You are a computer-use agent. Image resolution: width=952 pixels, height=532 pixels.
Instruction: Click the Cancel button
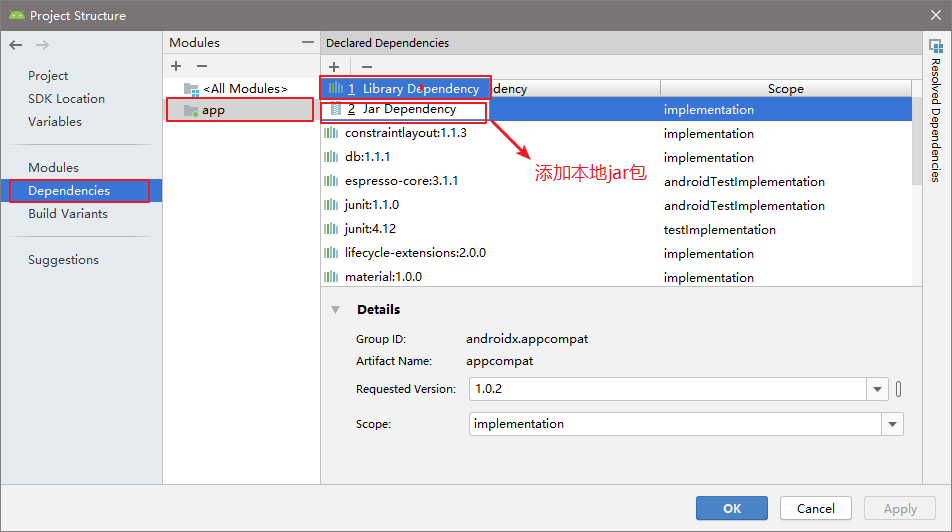coord(815,508)
